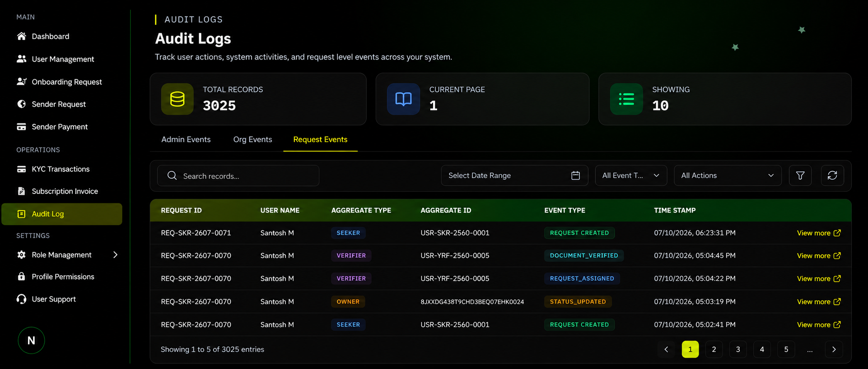Go to page 2
This screenshot has height=369, width=868.
tap(714, 349)
